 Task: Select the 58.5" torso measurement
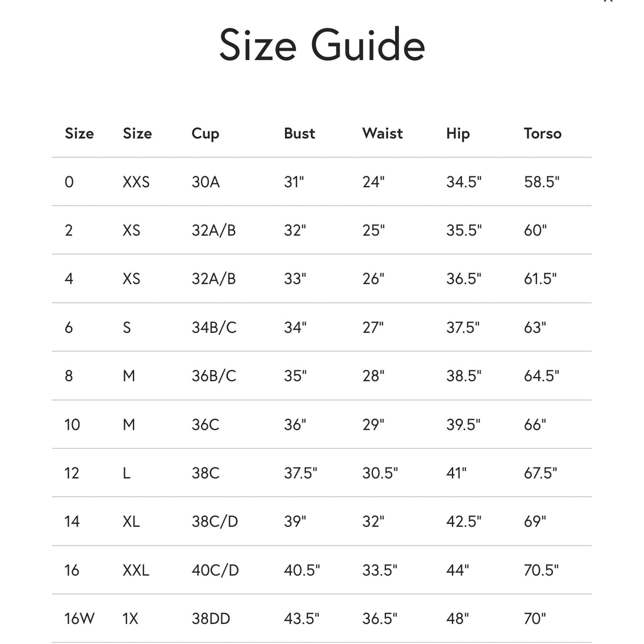(x=541, y=182)
